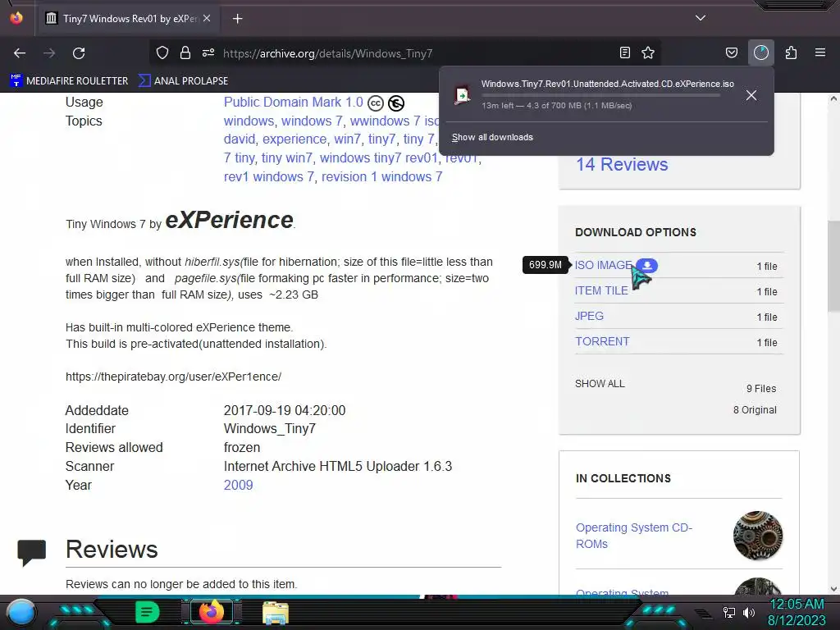
Task: Click the '9 Files' count text
Action: pyautogui.click(x=761, y=388)
